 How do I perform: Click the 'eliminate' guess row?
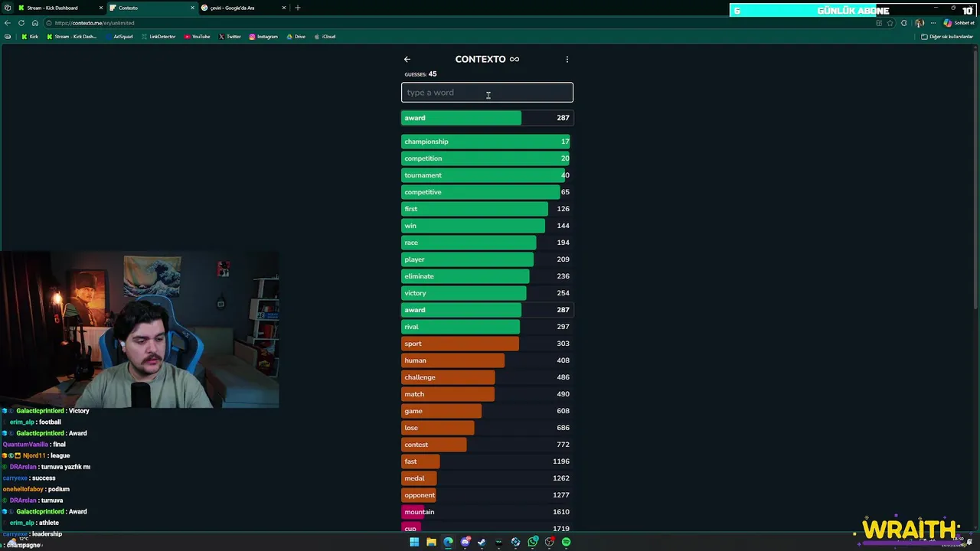(x=487, y=276)
